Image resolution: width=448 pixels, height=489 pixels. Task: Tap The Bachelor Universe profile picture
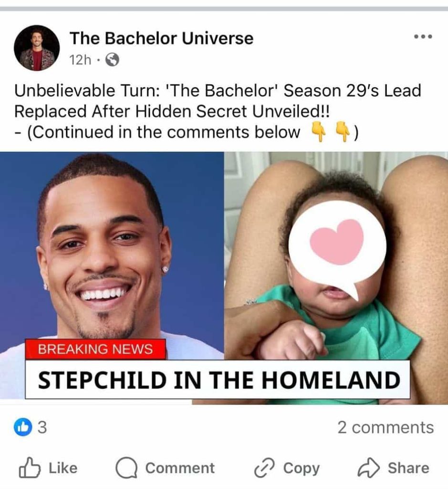37,48
